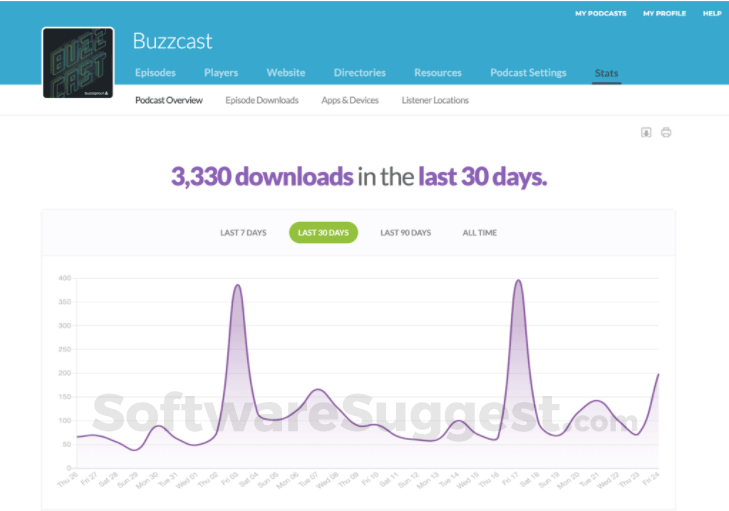Click the print stats icon

click(x=666, y=133)
